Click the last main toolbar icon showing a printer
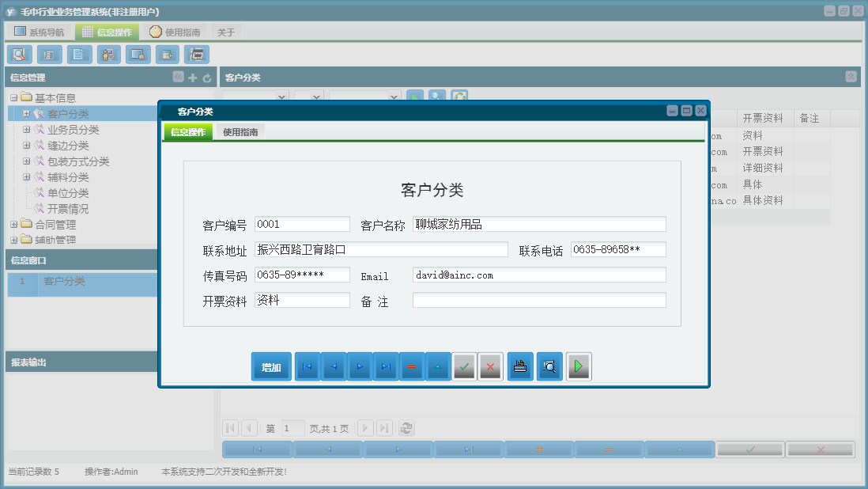The height and width of the screenshot is (489, 868). click(x=197, y=55)
